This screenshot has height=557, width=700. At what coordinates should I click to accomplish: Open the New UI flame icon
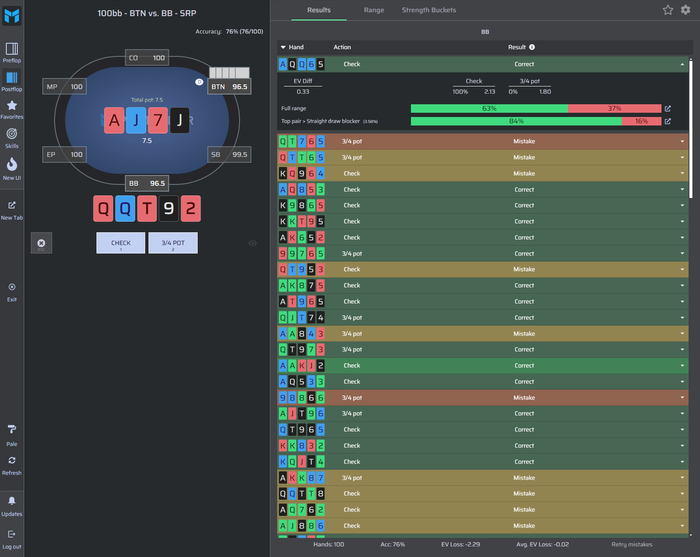pos(12,168)
